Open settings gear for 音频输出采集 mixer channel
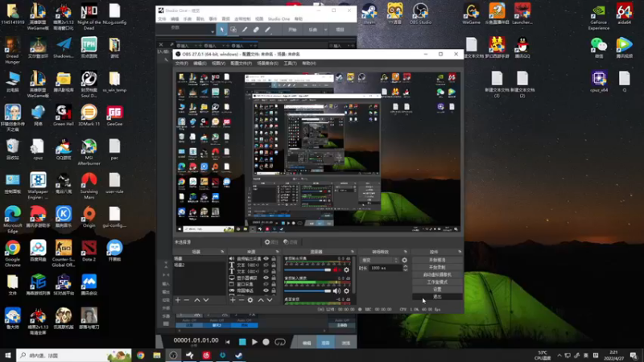The width and height of the screenshot is (644, 362). pos(347,269)
